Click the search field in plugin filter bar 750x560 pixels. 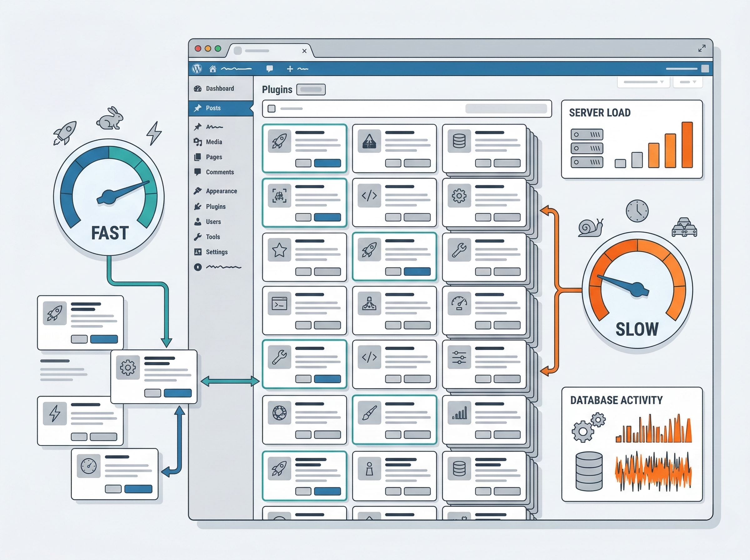coord(506,108)
